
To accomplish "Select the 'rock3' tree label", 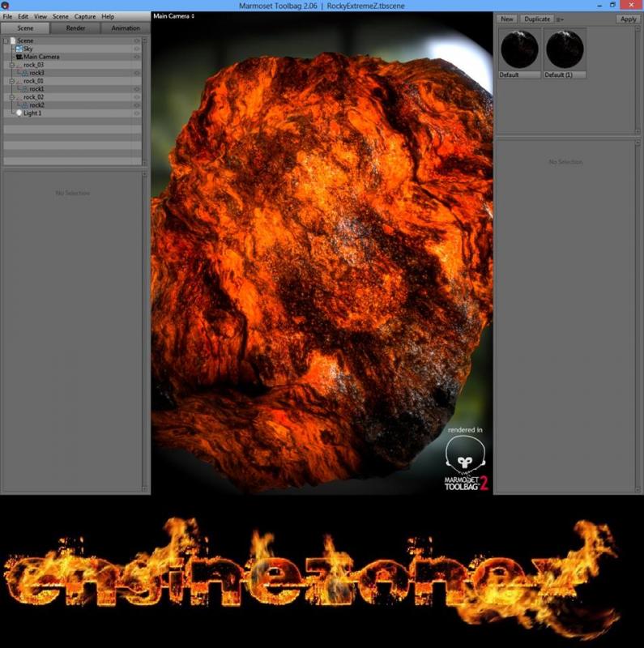I will point(36,73).
